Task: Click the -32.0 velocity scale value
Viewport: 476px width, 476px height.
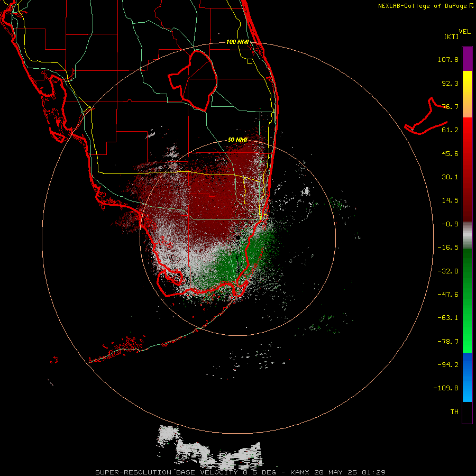Action: [448, 271]
